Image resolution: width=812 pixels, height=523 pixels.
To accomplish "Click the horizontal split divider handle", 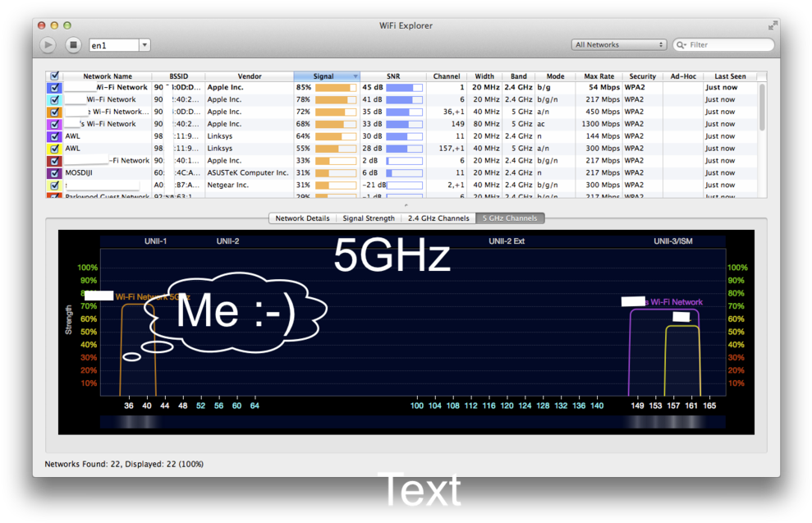I will pos(406,205).
